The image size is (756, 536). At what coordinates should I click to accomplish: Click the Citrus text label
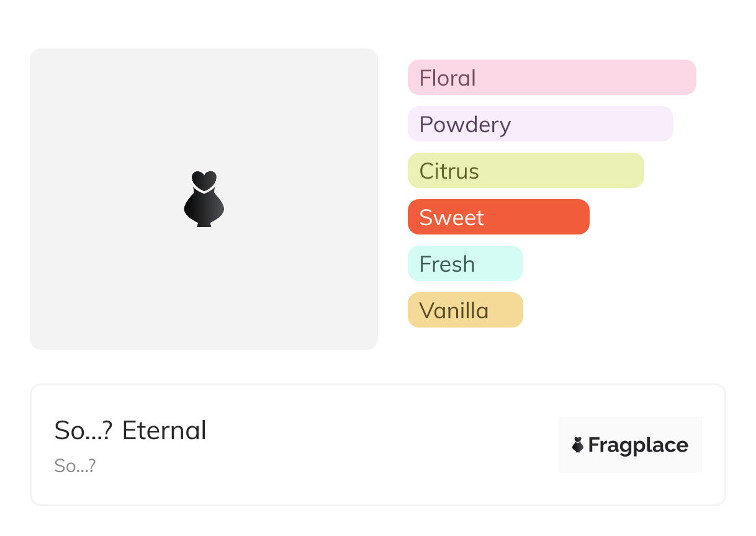point(449,171)
